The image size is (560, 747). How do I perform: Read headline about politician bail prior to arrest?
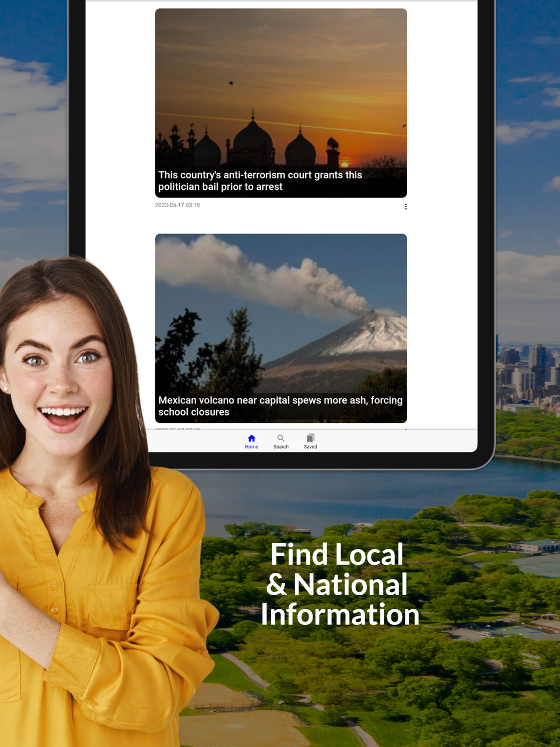pyautogui.click(x=260, y=181)
